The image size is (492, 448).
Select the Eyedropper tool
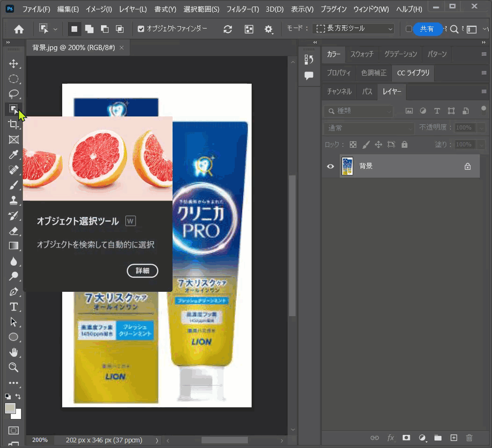14,155
